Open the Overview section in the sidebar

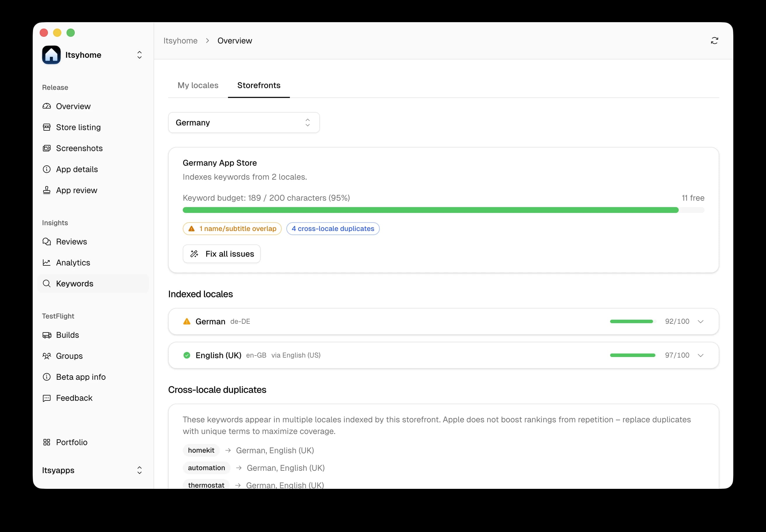pos(73,106)
